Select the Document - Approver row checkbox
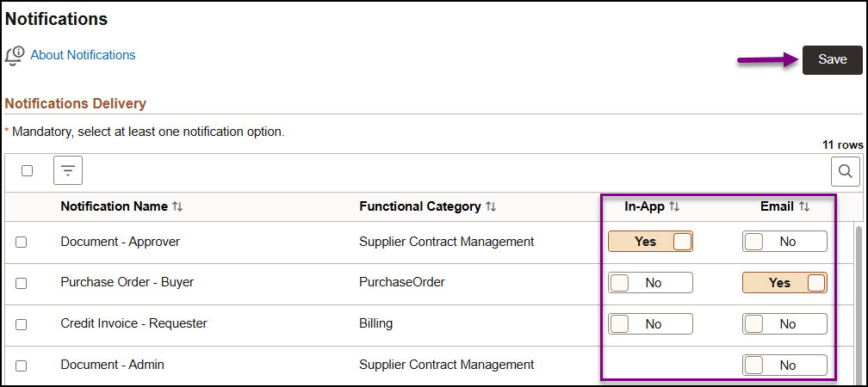This screenshot has width=868, height=387. (x=22, y=243)
